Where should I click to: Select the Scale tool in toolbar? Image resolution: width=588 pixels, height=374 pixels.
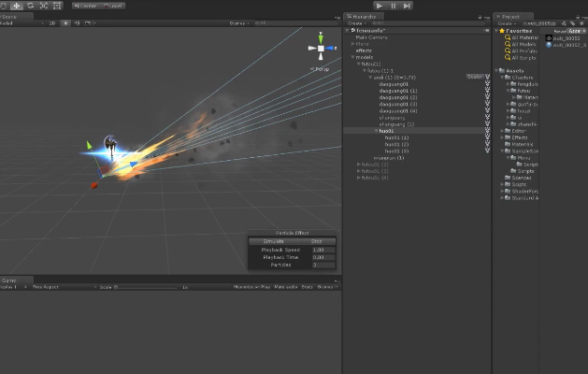pos(44,6)
